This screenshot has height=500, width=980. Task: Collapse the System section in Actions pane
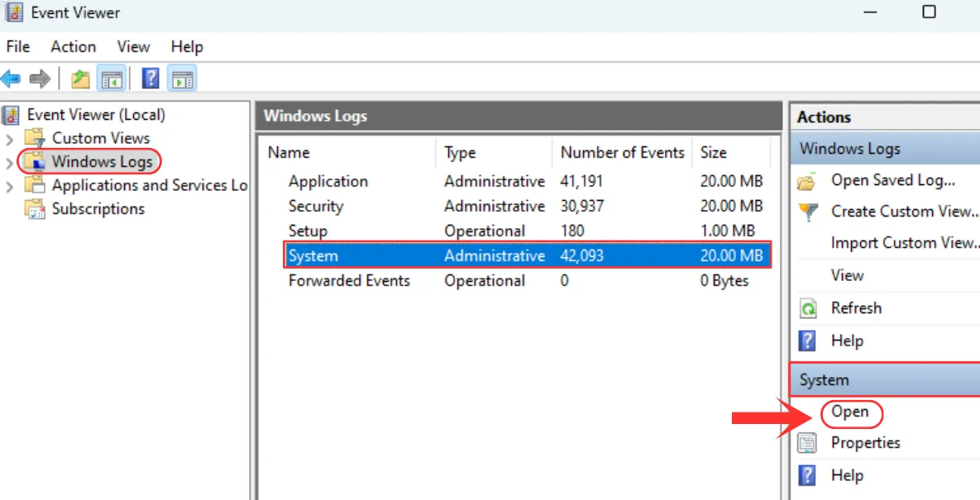click(x=885, y=380)
